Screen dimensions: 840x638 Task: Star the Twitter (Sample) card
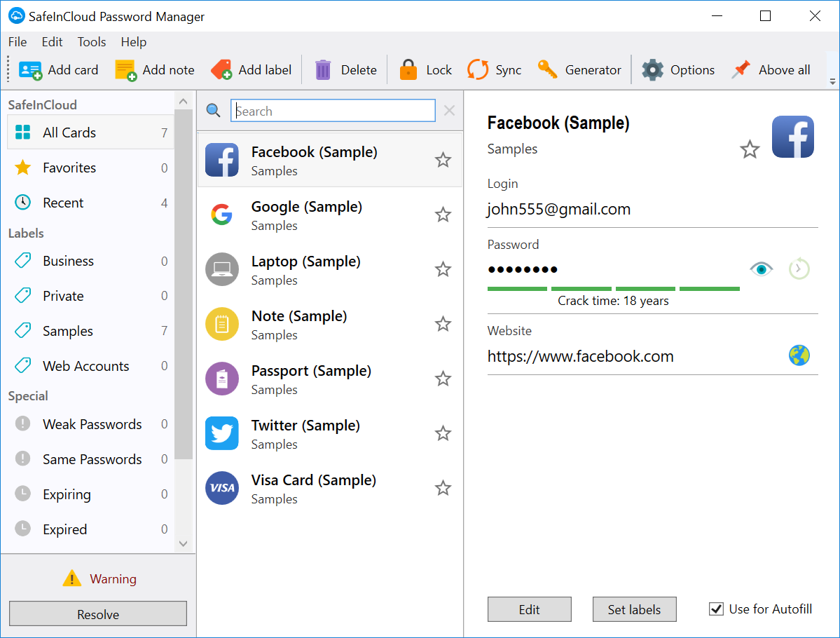coord(443,433)
